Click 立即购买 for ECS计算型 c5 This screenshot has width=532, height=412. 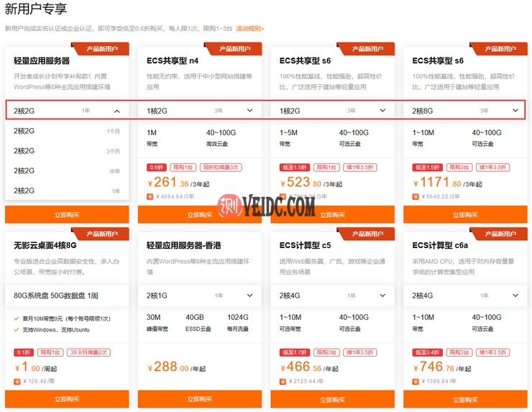point(332,399)
